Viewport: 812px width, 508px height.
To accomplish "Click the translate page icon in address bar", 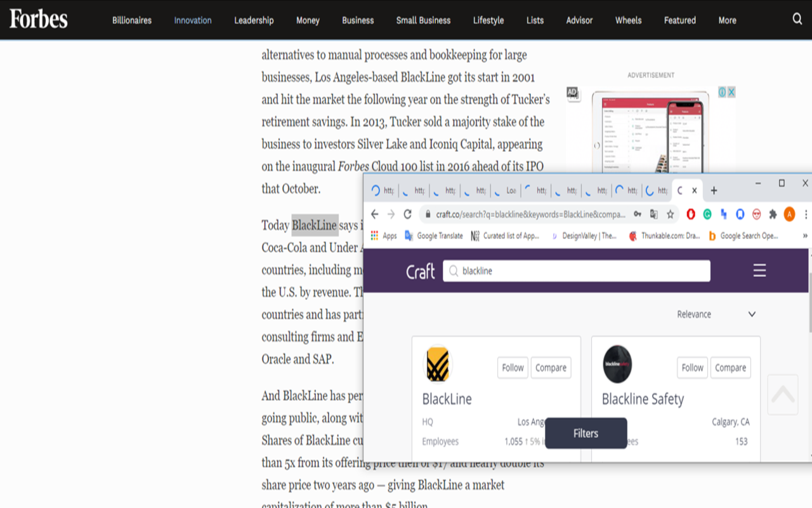I will point(653,215).
